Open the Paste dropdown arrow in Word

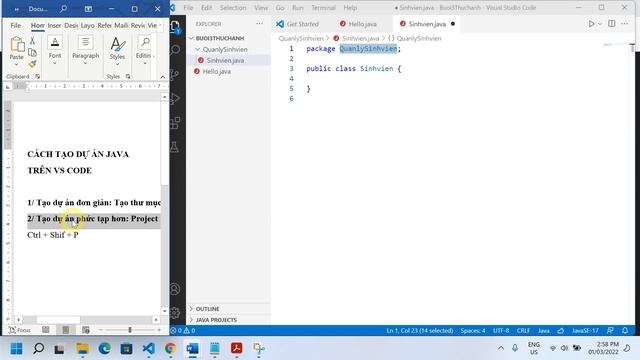point(16,64)
